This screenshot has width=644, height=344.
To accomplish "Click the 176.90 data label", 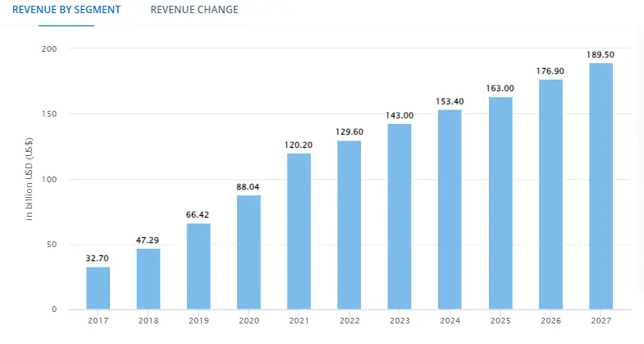I will tap(550, 71).
